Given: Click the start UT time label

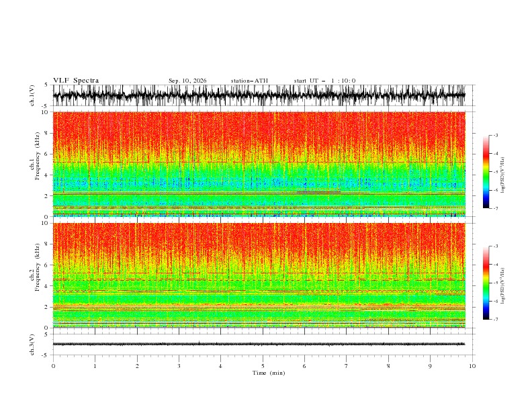Looking at the screenshot, I should coord(324,81).
